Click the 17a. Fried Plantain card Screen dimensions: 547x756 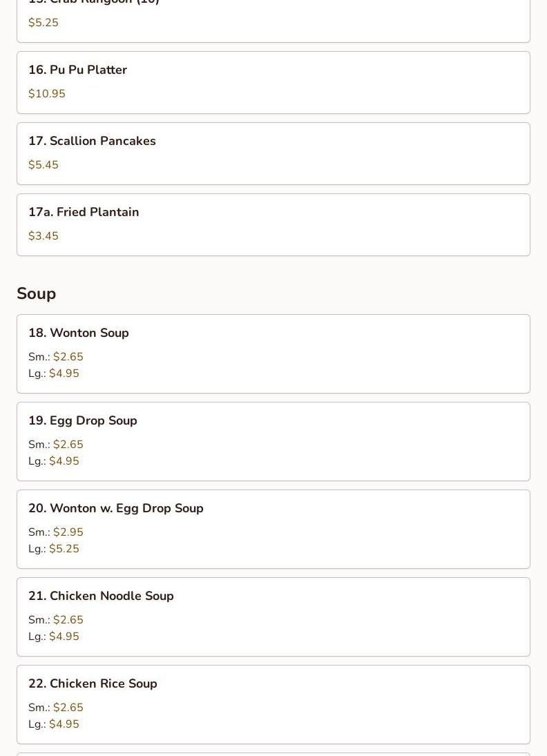(273, 224)
